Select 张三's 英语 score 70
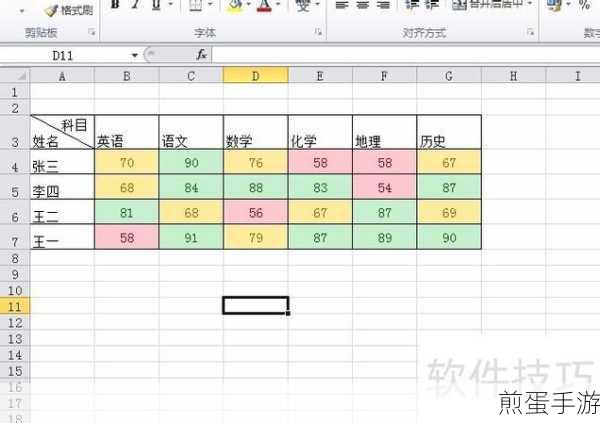 127,162
